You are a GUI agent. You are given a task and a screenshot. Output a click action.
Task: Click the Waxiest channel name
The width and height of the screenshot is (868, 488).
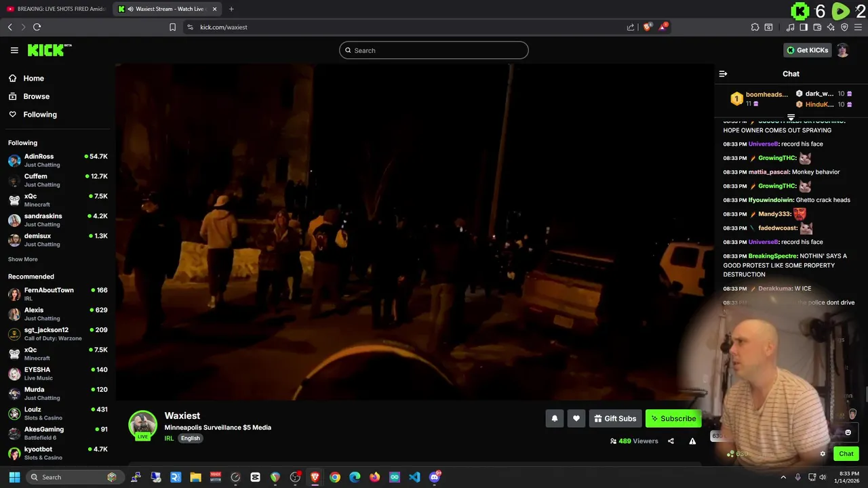182,415
